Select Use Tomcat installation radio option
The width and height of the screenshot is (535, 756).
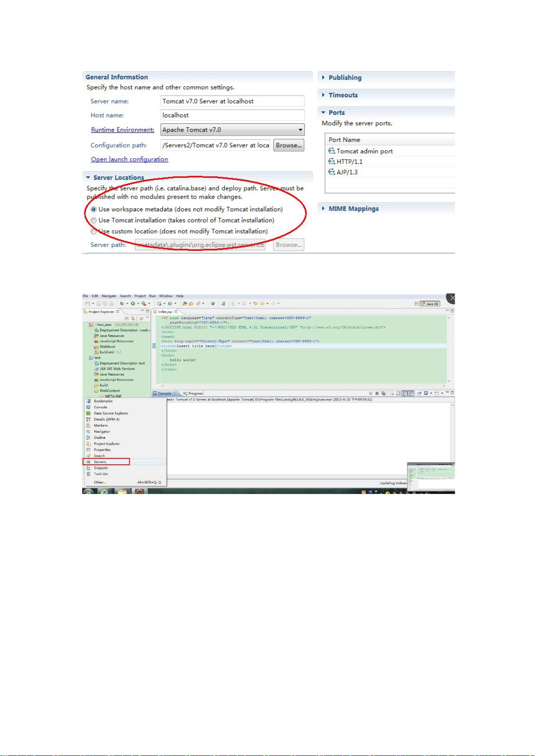coord(93,220)
